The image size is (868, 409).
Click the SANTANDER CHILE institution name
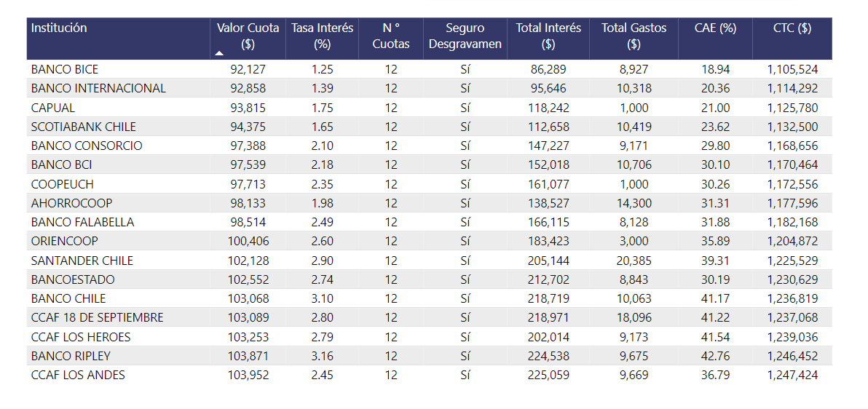[x=82, y=261]
